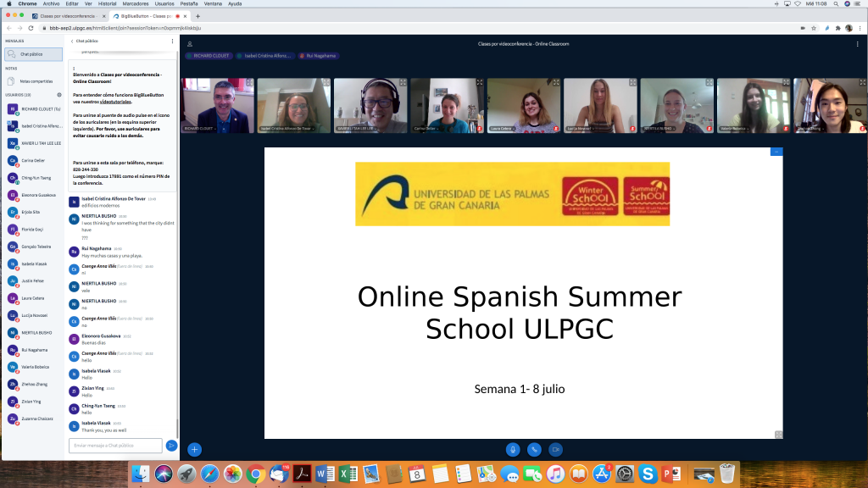Open the session options menu in the top right
Viewport: 868px width, 488px height.
pyautogui.click(x=857, y=43)
